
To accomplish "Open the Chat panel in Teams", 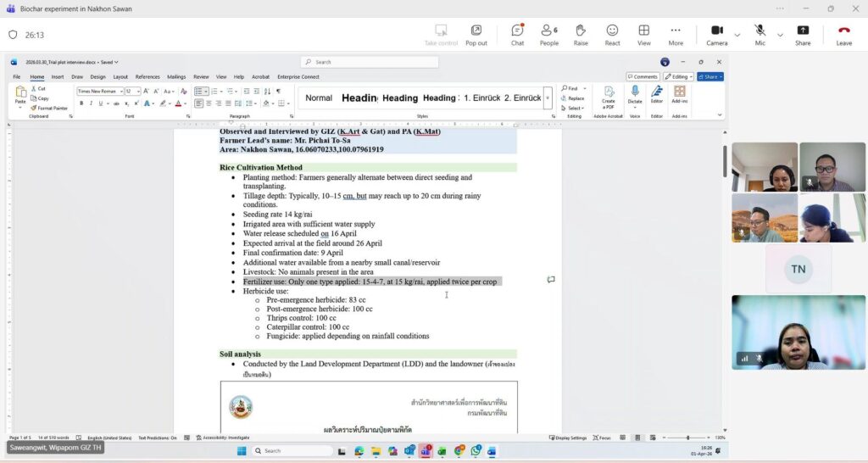I will click(x=517, y=34).
